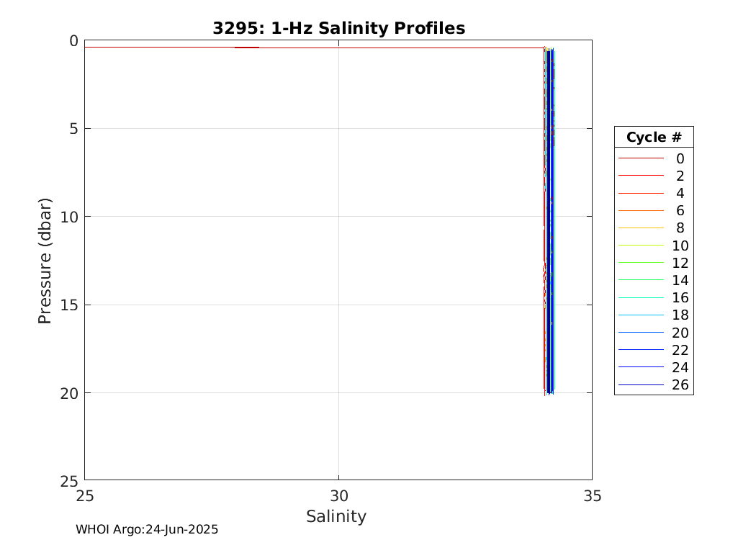The width and height of the screenshot is (756, 540).
Task: Click the dark blue line swatch for cycle 26
Action: coord(642,384)
